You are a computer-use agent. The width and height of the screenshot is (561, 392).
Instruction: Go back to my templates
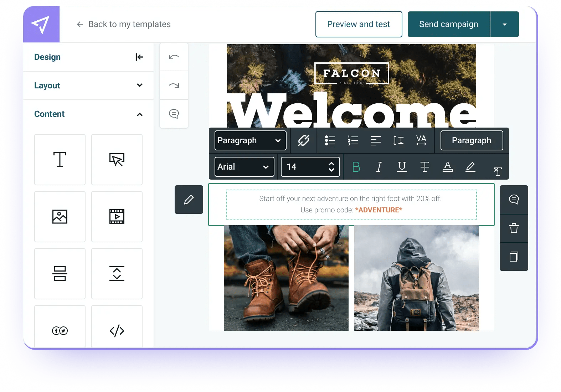124,24
